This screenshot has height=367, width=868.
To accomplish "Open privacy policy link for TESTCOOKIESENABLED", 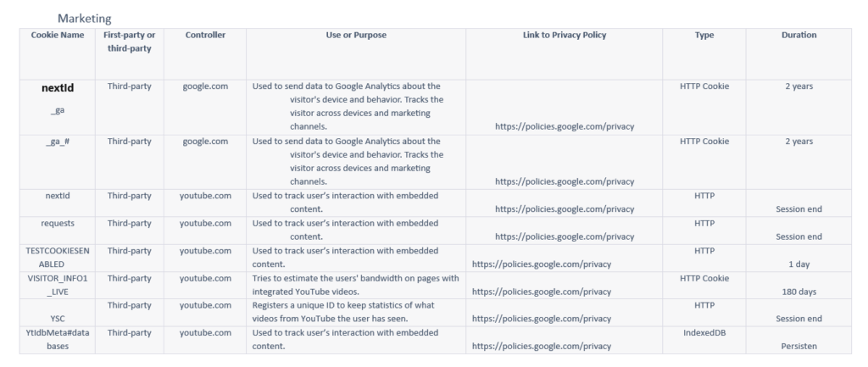I will pyautogui.click(x=542, y=264).
